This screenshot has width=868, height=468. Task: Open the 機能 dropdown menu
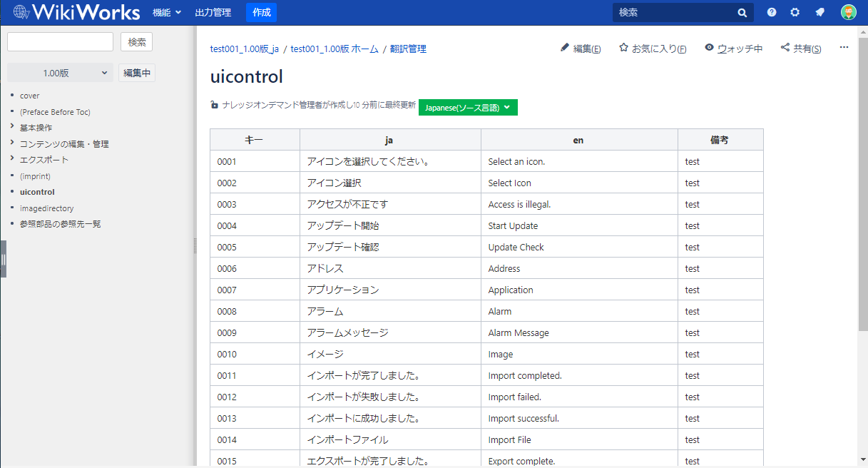coord(167,12)
